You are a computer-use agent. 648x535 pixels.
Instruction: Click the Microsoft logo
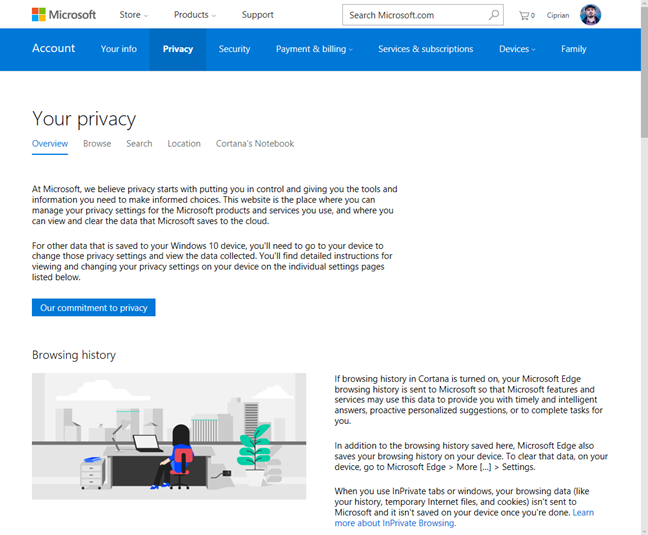point(64,15)
